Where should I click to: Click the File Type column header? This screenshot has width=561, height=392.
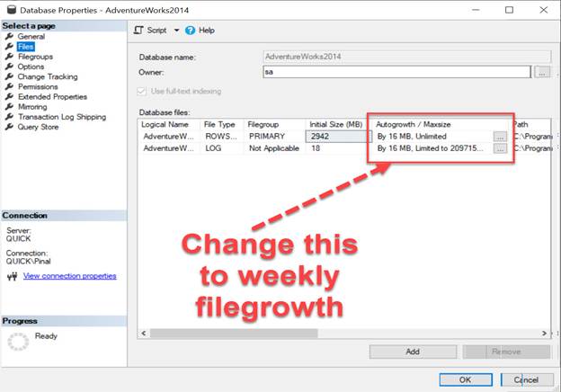coord(219,124)
